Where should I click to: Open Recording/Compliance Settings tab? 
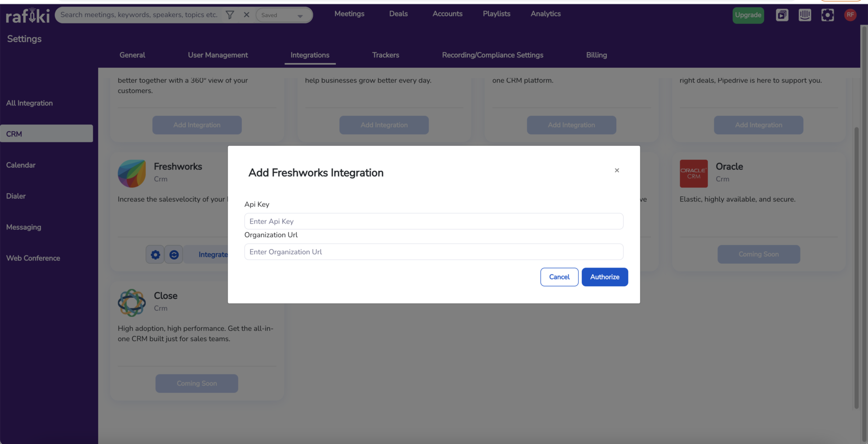click(492, 55)
